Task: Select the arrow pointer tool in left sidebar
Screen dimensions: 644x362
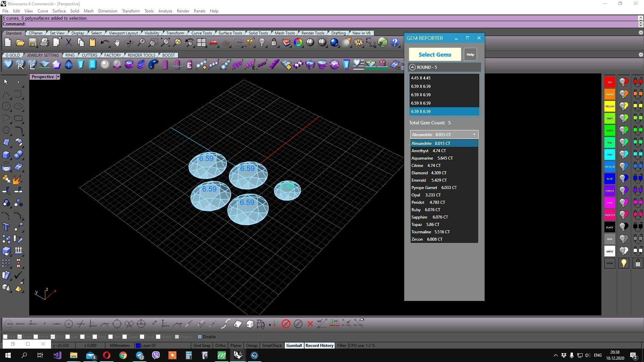Action: 6,82
